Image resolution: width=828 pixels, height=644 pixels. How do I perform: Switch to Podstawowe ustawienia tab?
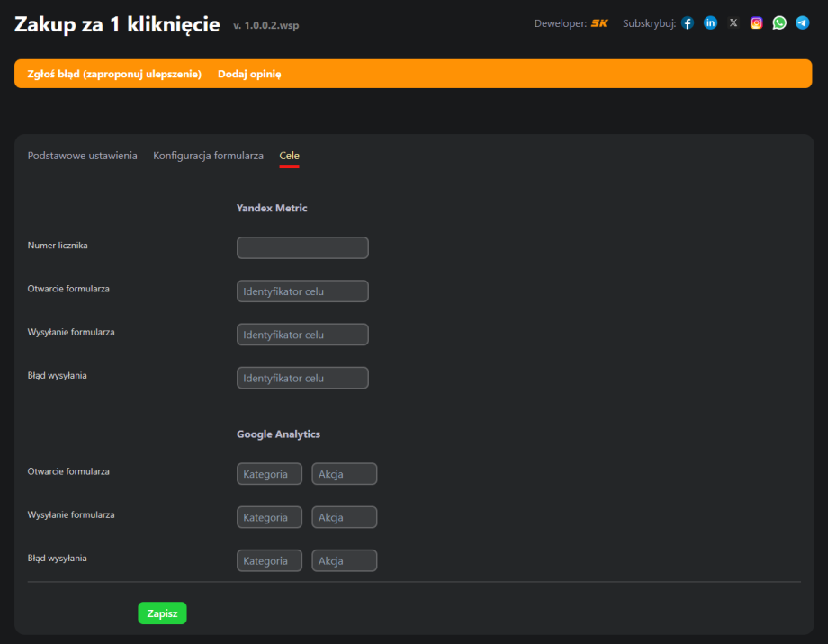click(83, 156)
